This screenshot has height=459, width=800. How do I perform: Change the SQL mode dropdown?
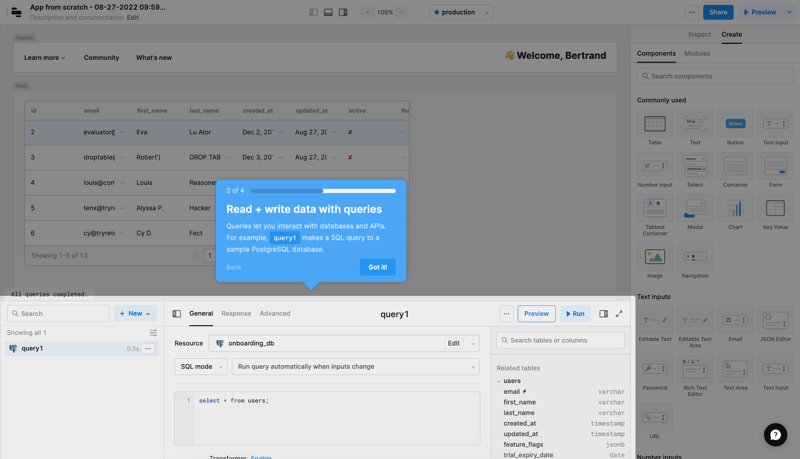201,367
